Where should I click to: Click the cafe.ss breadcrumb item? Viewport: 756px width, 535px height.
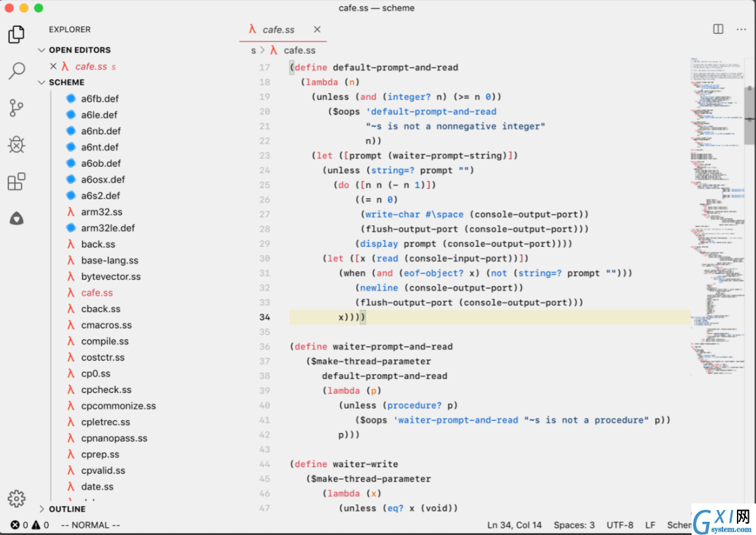(292, 50)
